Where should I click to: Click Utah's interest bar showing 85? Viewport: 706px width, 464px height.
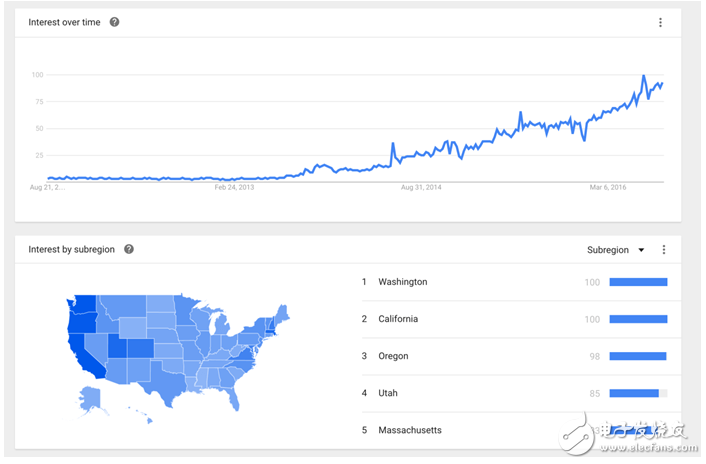click(634, 393)
